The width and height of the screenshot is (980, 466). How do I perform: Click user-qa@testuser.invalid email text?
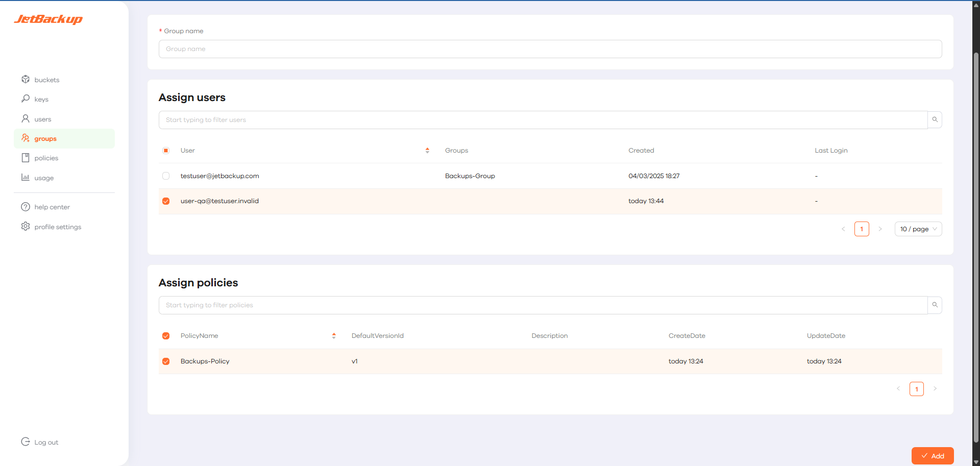coord(219,201)
